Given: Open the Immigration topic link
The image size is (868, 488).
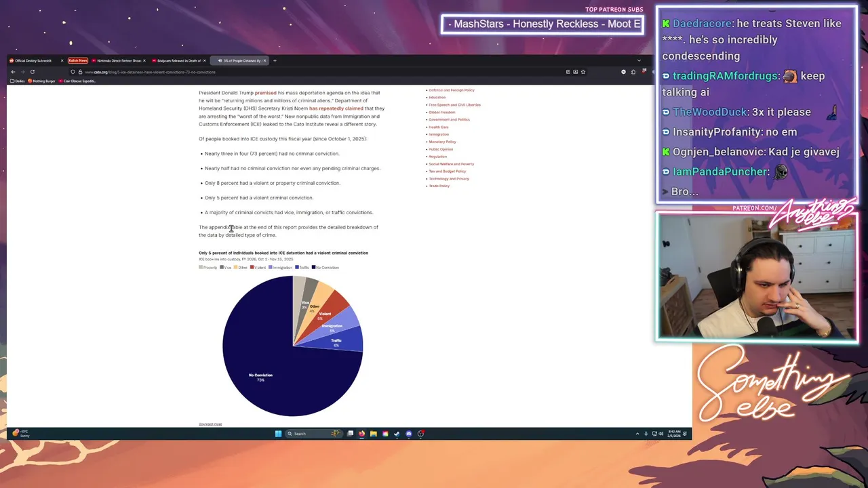Looking at the screenshot, I should 439,134.
